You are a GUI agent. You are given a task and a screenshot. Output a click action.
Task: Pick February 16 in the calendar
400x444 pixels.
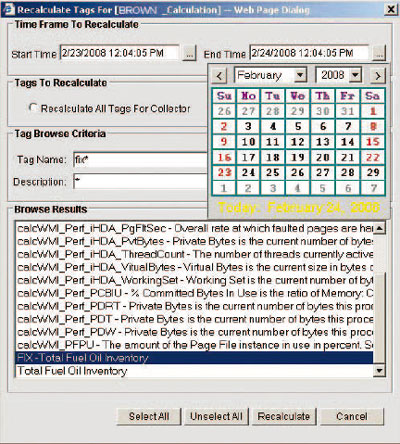click(224, 157)
